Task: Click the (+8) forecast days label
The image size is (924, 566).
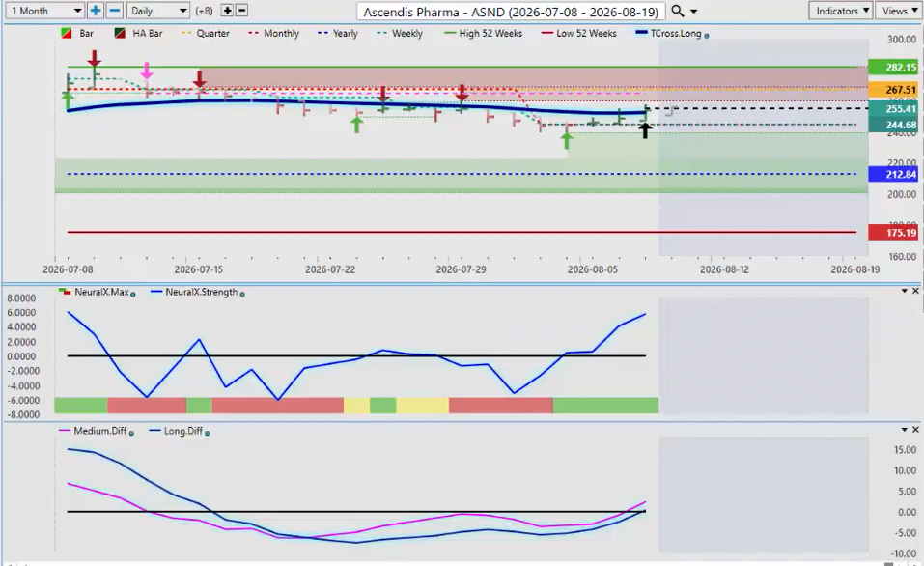Action: click(x=204, y=11)
